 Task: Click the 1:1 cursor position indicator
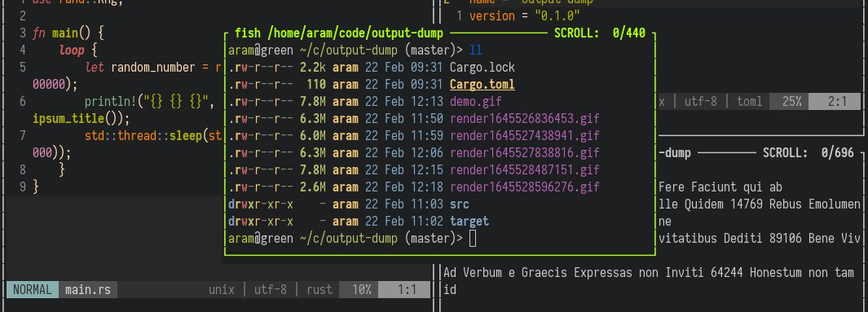407,289
